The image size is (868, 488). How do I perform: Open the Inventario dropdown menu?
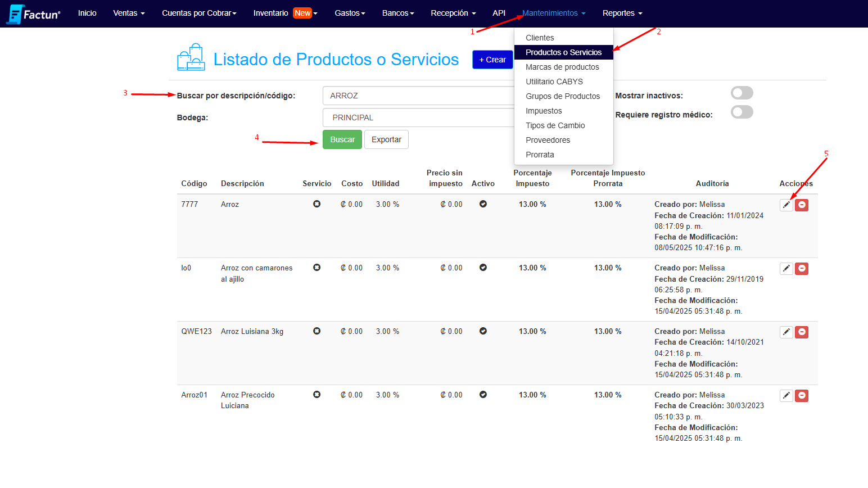(x=286, y=13)
